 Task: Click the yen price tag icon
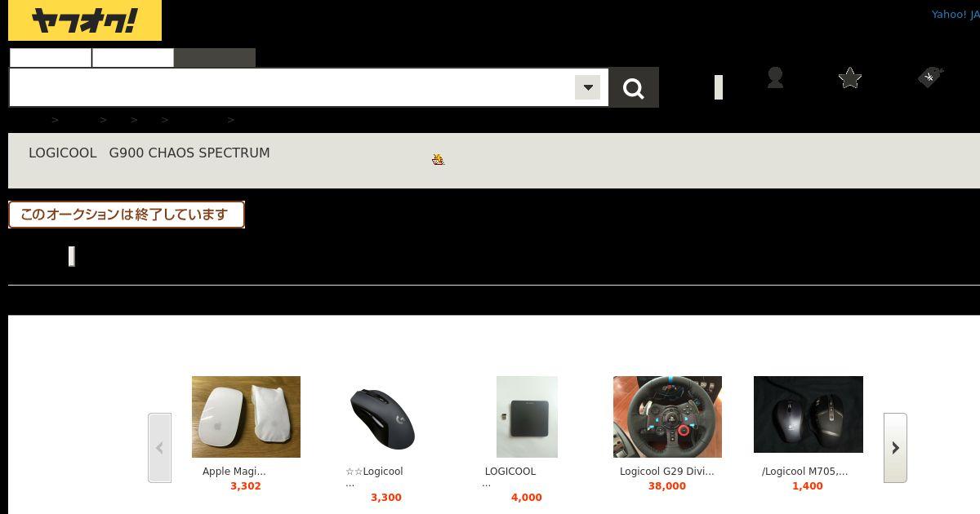click(930, 78)
